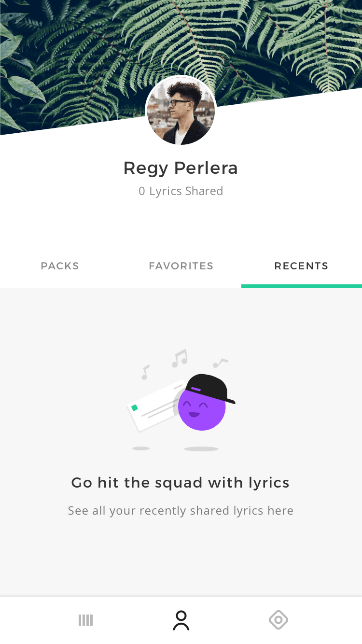Tap "Go hit the squad with lyrics" heading
Image resolution: width=362 pixels, height=644 pixels.
181,483
